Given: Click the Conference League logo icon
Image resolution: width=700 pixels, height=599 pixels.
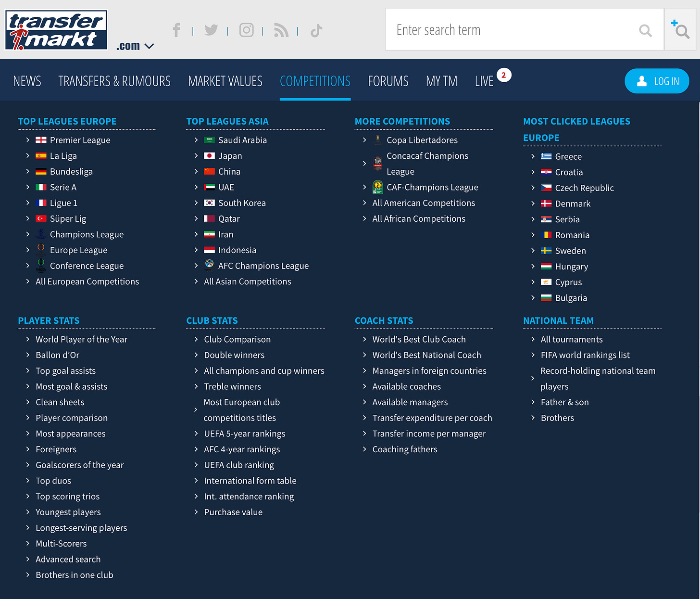Looking at the screenshot, I should click(41, 266).
